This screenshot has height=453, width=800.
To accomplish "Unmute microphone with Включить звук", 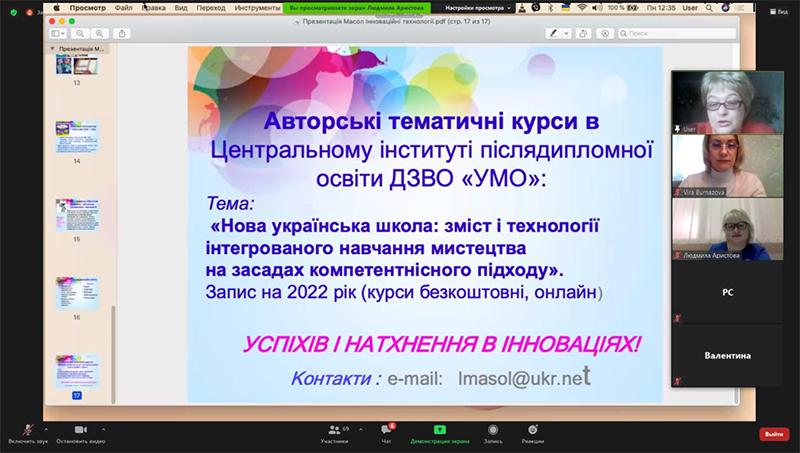I will (x=28, y=434).
